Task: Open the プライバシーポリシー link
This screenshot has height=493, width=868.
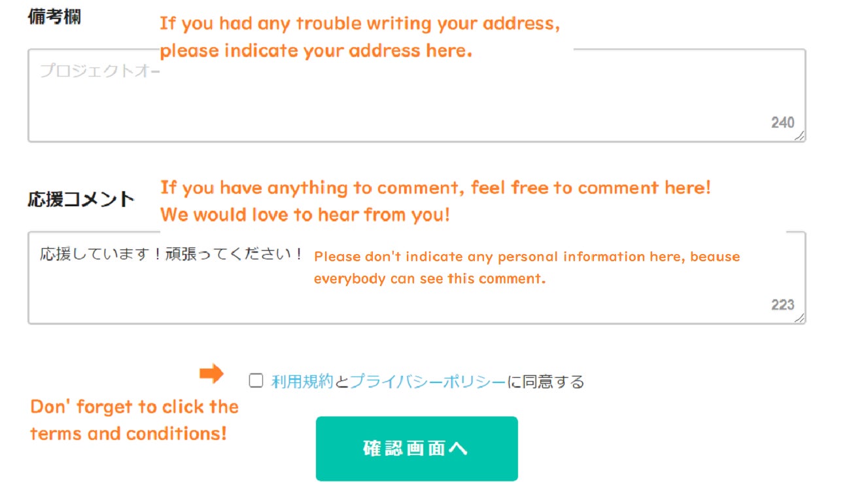Action: point(428,382)
